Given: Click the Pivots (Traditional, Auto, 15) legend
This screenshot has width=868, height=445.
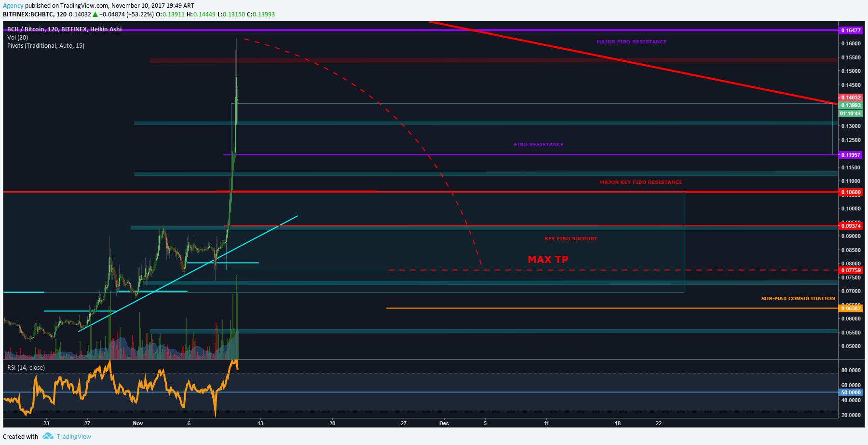Looking at the screenshot, I should tap(46, 46).
